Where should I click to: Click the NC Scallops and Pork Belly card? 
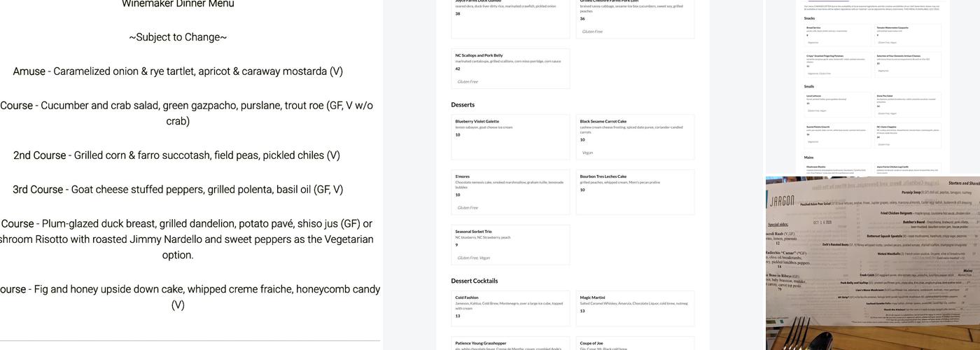pos(510,69)
